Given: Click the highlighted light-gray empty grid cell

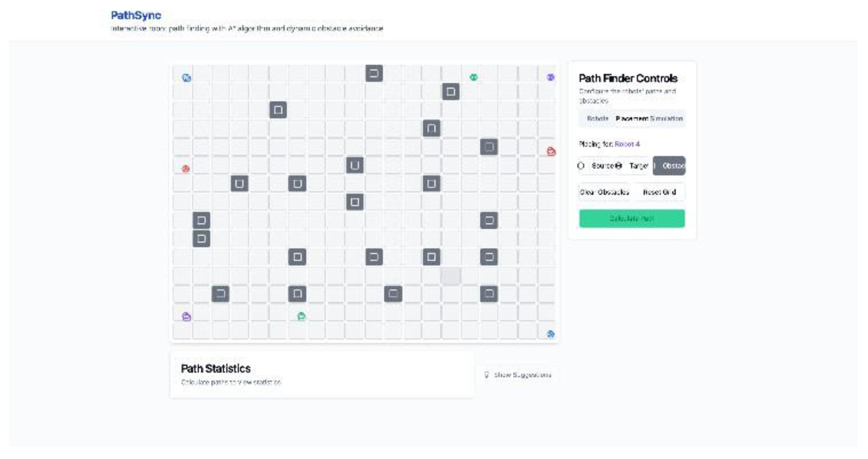Looking at the screenshot, I should click(x=450, y=276).
